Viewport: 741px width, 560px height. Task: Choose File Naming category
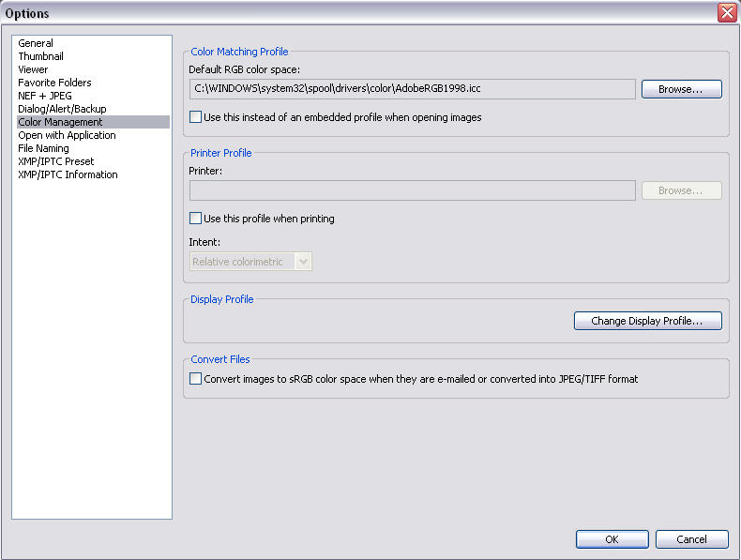pos(43,148)
